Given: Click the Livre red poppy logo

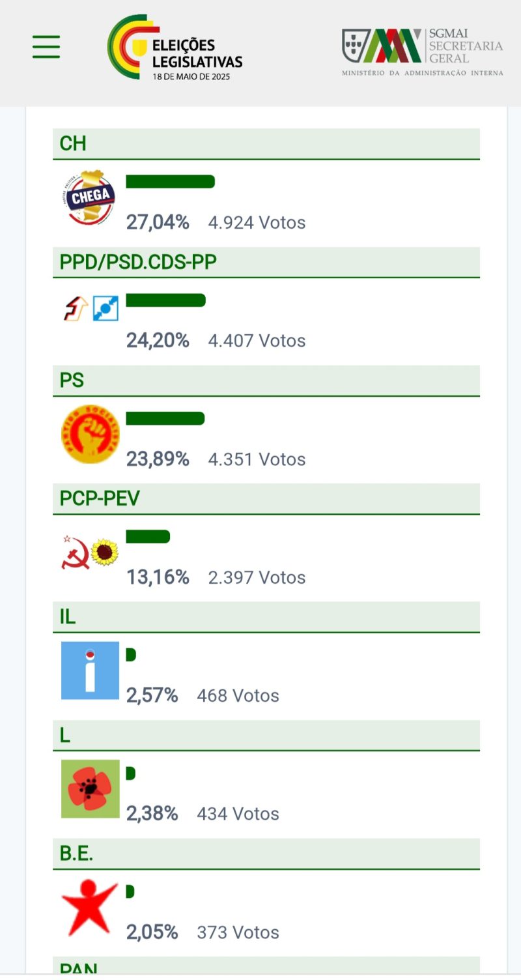Looking at the screenshot, I should click(91, 788).
